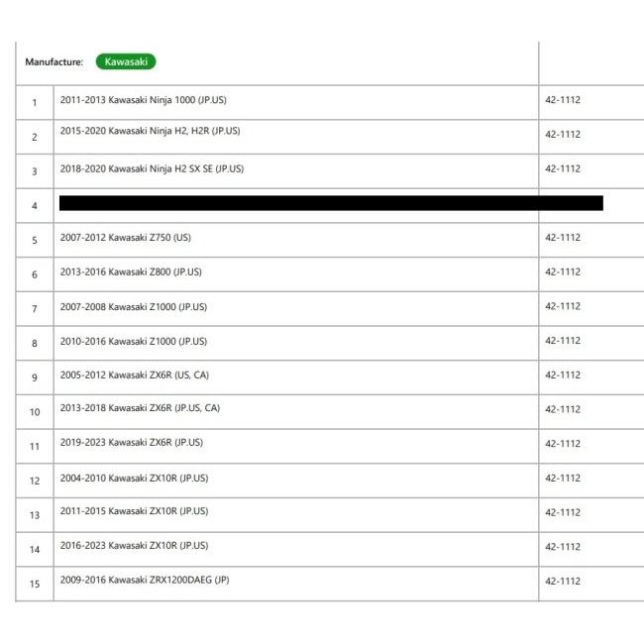Select the 2019-2023 Kawasaki ZX6R entry
Image resolution: width=644 pixels, height=644 pixels.
(x=132, y=442)
